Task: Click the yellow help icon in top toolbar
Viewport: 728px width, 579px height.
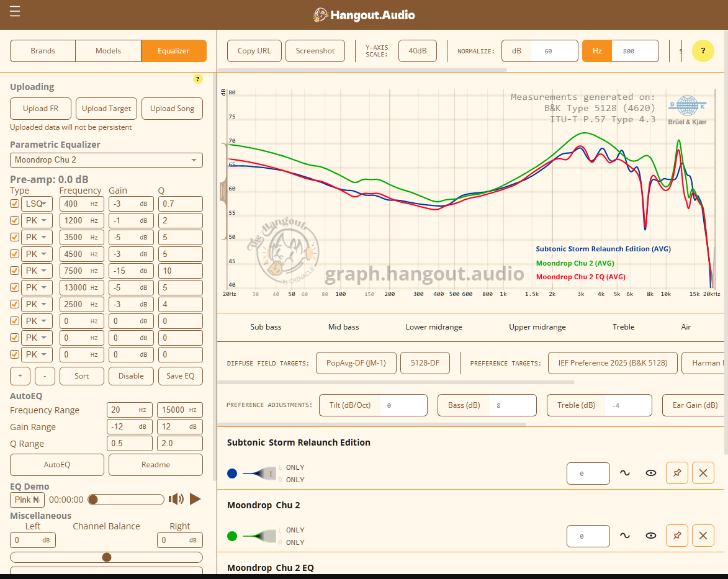Action: 703,51
